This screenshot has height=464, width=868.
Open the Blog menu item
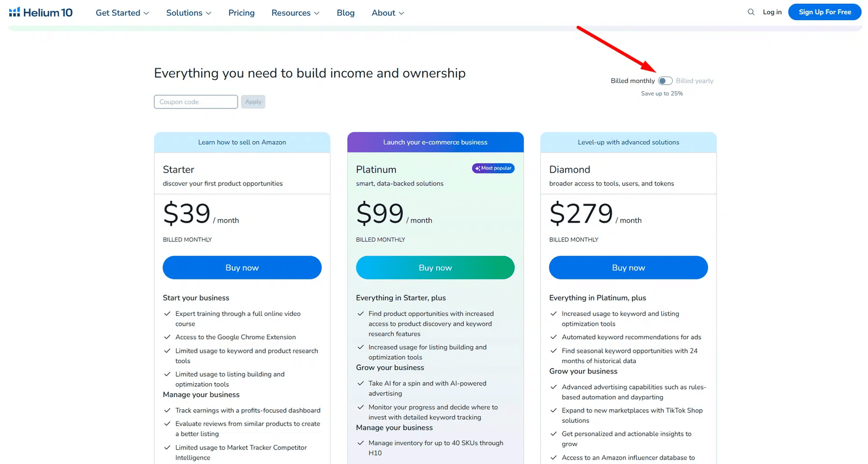coord(346,13)
